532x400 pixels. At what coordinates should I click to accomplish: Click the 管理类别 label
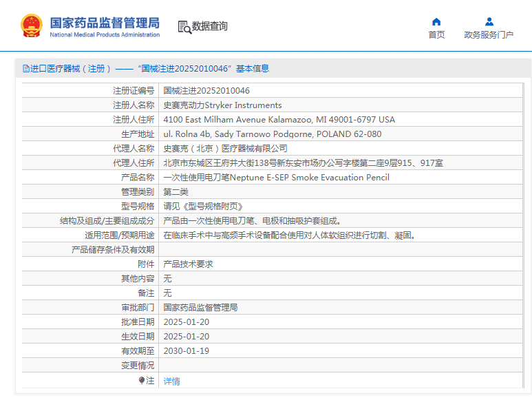(x=138, y=192)
